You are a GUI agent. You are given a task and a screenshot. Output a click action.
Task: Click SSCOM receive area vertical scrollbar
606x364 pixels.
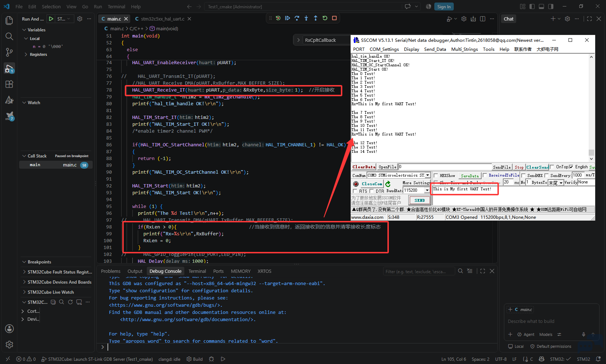pyautogui.click(x=591, y=108)
